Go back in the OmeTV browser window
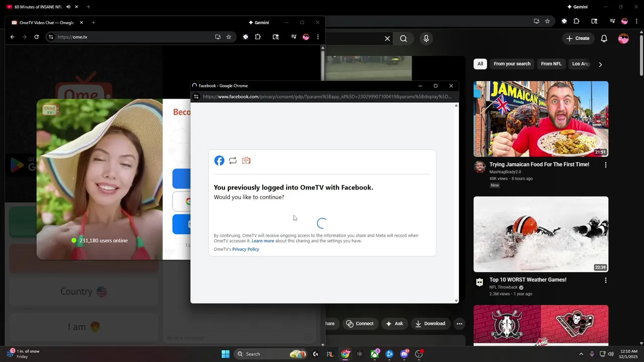The width and height of the screenshot is (644, 362). pyautogui.click(x=13, y=37)
